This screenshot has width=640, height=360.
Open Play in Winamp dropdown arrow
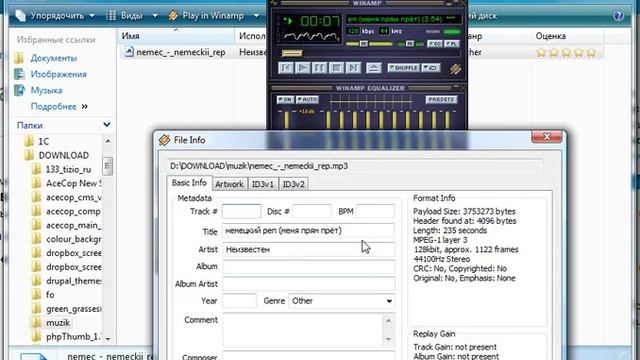(x=256, y=16)
